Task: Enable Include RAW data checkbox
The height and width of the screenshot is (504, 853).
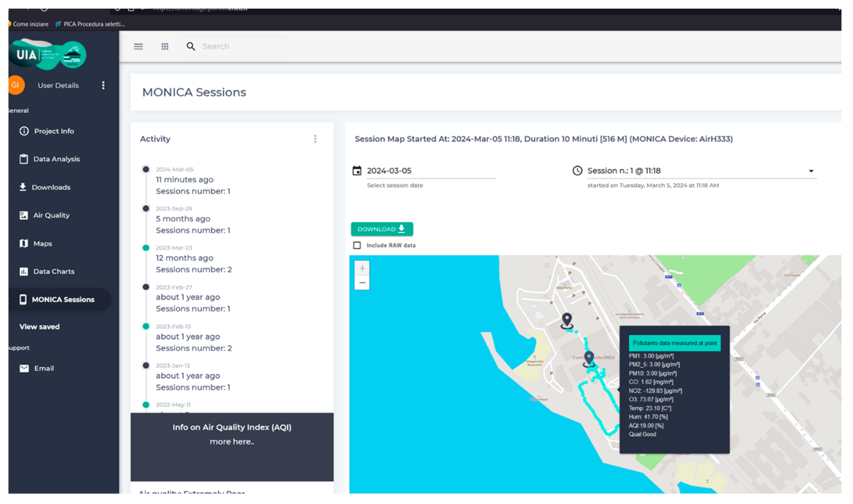Action: (357, 245)
